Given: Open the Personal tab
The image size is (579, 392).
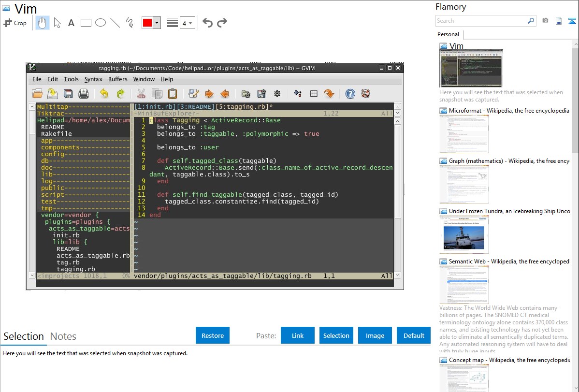Looking at the screenshot, I should pos(448,34).
